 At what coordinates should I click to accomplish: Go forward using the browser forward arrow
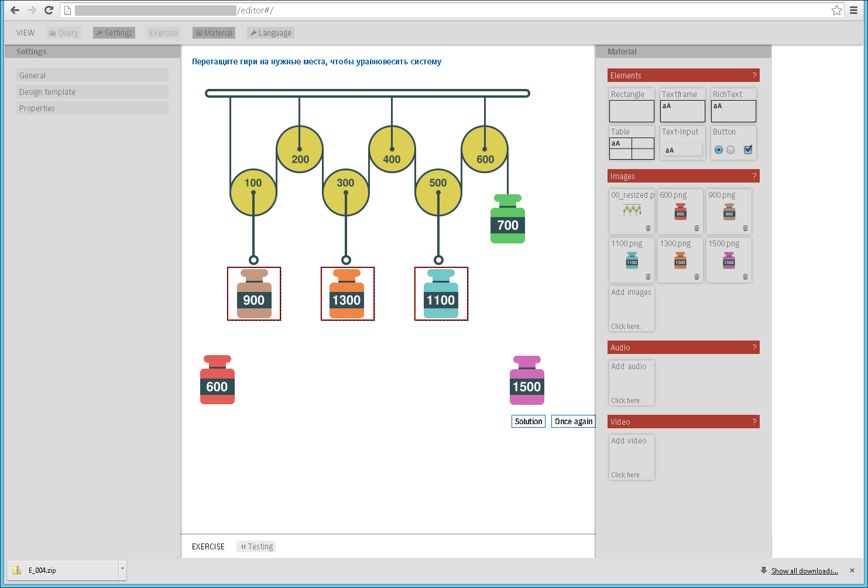tap(32, 10)
